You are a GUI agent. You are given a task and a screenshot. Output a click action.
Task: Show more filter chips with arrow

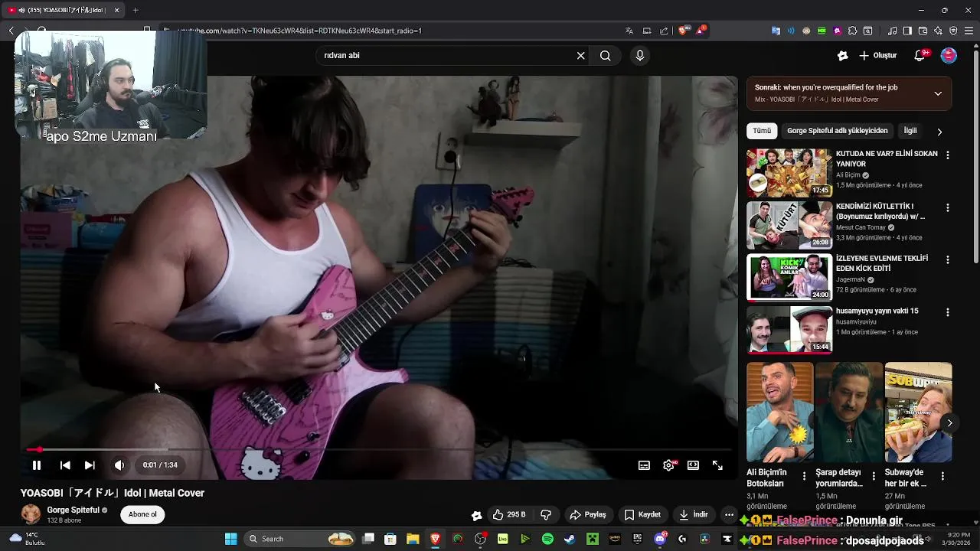939,132
